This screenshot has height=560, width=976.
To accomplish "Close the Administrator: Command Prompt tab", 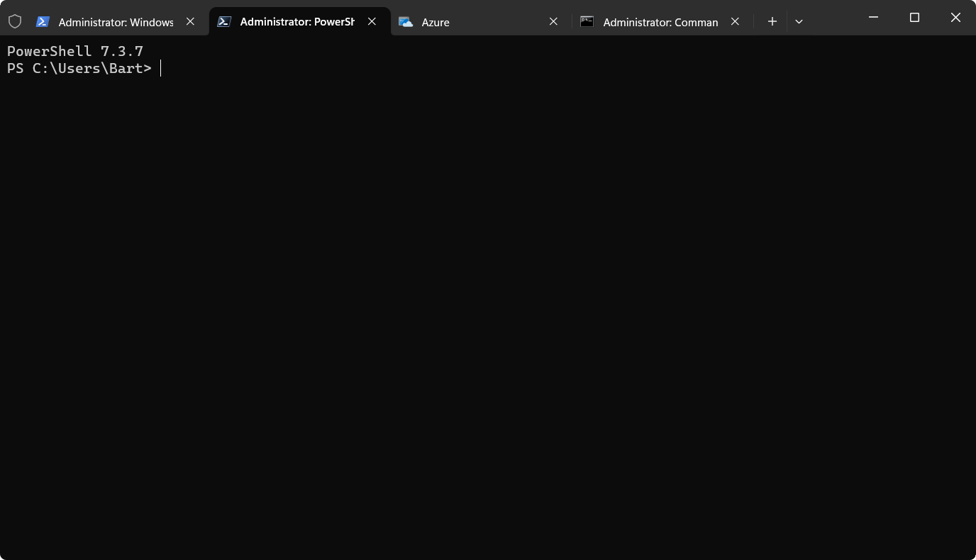I will (735, 21).
